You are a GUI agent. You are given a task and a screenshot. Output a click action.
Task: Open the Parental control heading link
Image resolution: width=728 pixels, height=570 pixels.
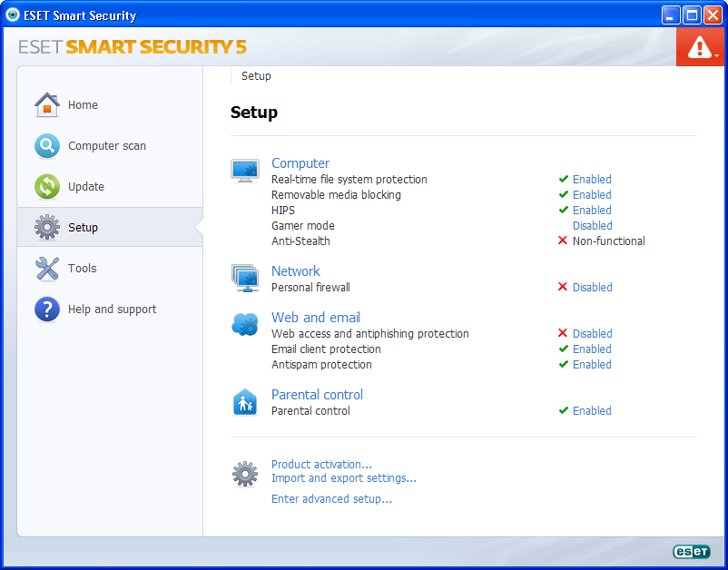(x=317, y=395)
